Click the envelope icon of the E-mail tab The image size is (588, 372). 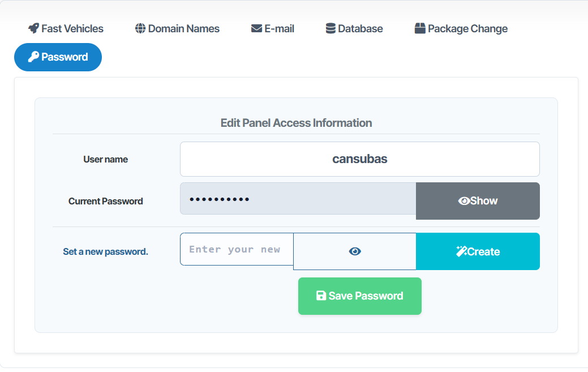[x=256, y=28]
